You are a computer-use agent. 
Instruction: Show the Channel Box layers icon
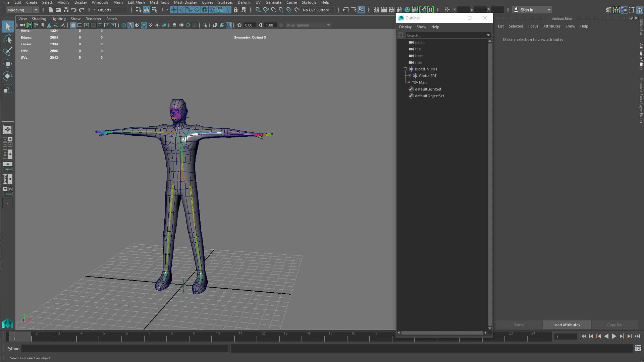coord(640,10)
